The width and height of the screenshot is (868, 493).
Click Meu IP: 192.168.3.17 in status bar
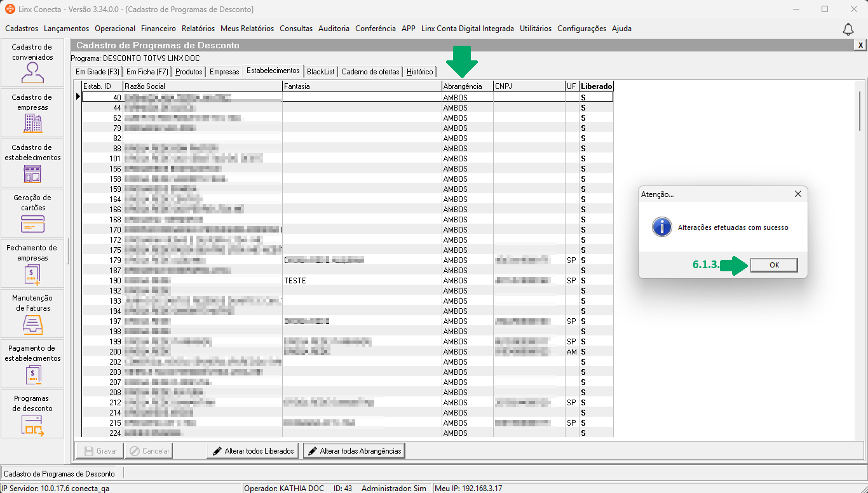(x=468, y=489)
